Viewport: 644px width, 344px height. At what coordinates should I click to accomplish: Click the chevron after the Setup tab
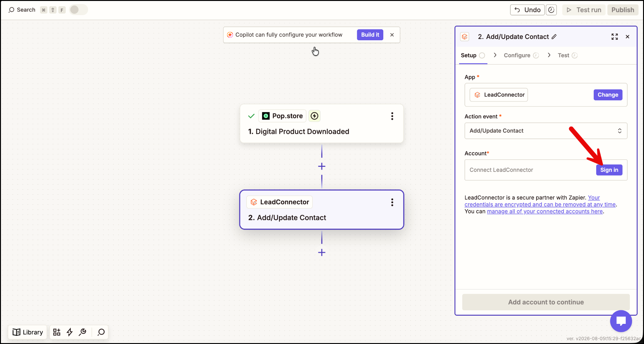[x=495, y=55]
